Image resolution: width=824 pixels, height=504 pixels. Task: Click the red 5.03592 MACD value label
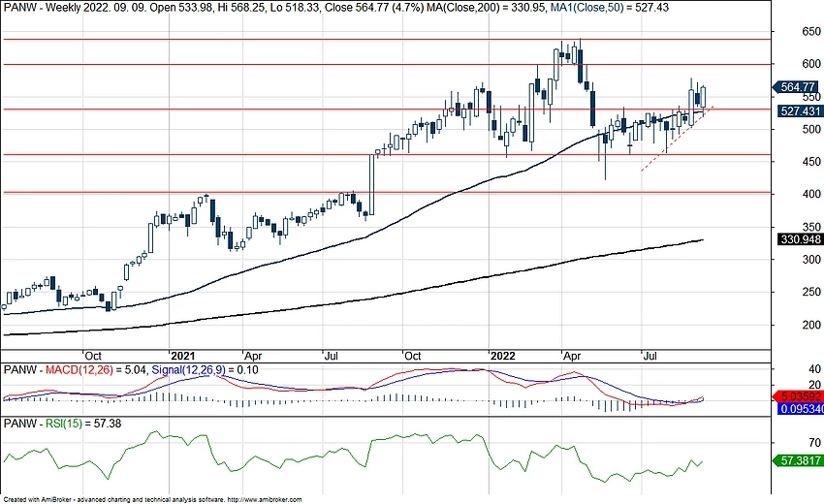[x=799, y=396]
